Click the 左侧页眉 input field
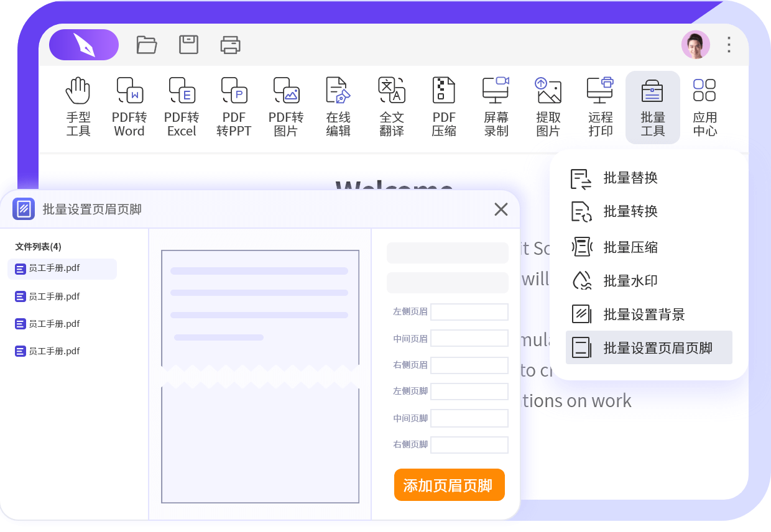This screenshot has height=532, width=771. coord(469,312)
